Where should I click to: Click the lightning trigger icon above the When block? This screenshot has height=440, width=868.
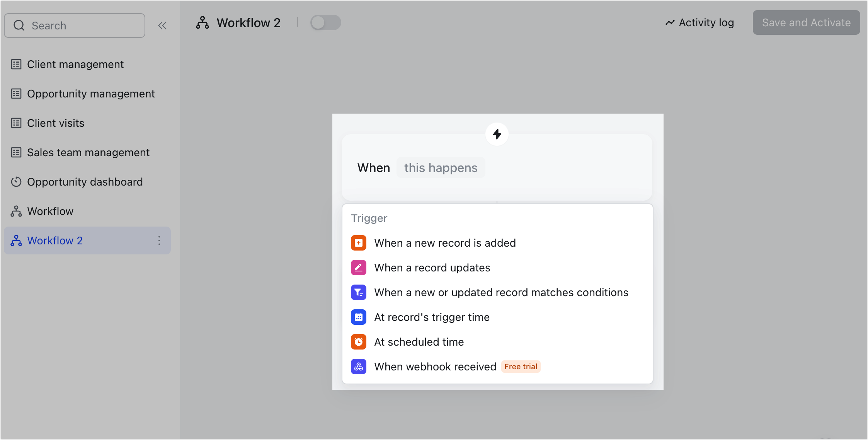(x=497, y=134)
